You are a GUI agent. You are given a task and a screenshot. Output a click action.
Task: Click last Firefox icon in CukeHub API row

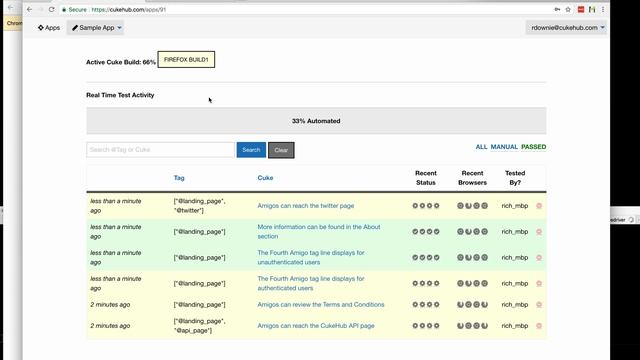pos(484,326)
